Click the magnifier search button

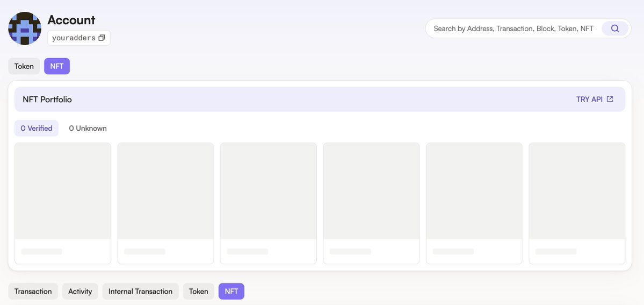[615, 29]
